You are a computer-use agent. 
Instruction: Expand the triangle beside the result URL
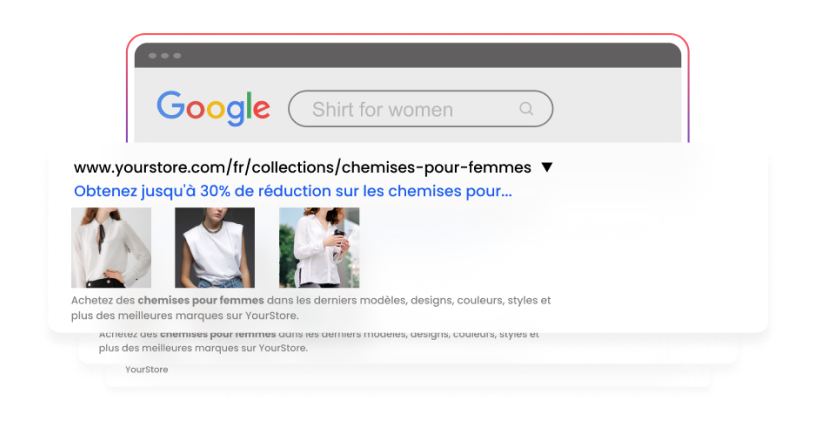[x=547, y=167]
